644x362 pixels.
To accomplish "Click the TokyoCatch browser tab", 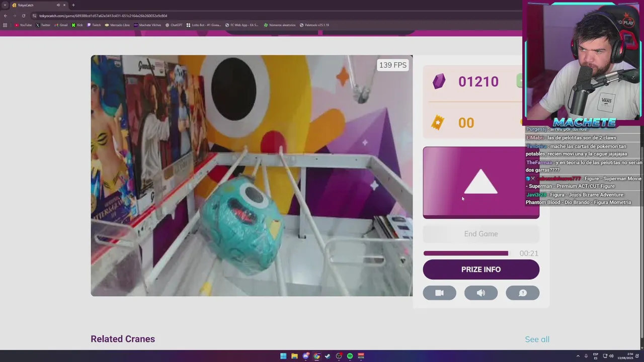I will coord(39,5).
